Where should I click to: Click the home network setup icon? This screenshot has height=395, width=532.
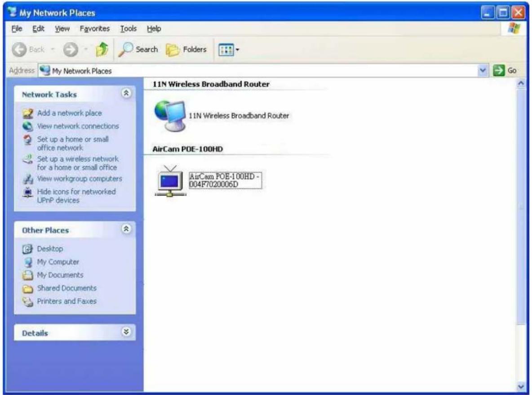[28, 139]
